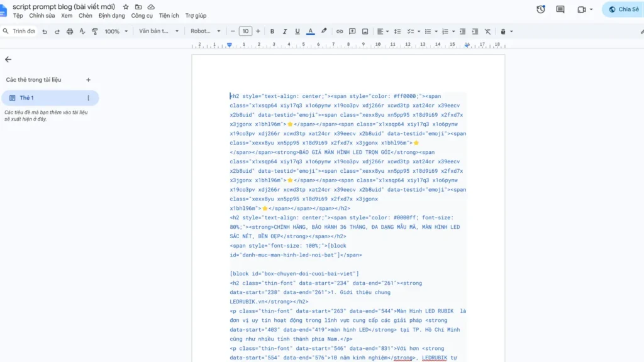Print the document
This screenshot has width=644, height=362.
coord(70,31)
